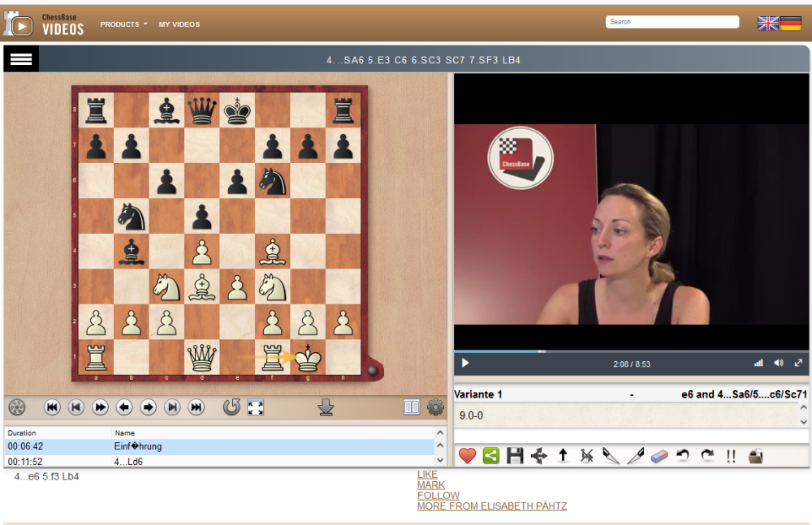
Task: Expand the Products dropdown menu
Action: coord(123,24)
